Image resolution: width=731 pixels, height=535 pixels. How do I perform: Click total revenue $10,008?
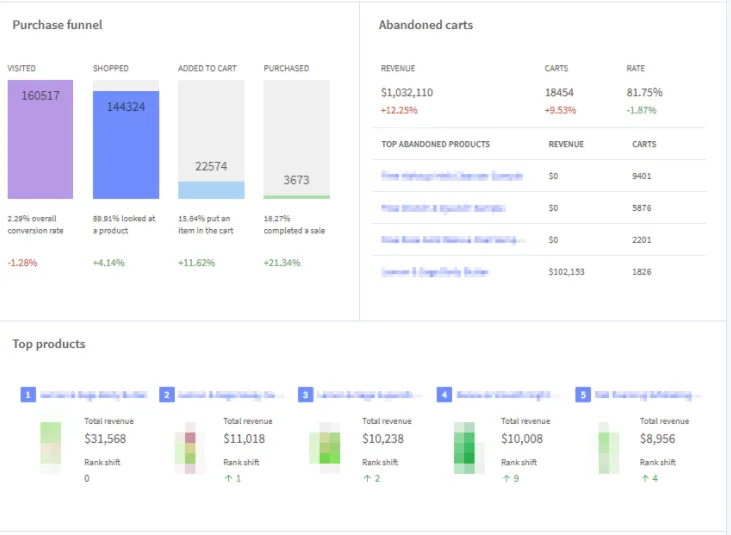pos(522,439)
